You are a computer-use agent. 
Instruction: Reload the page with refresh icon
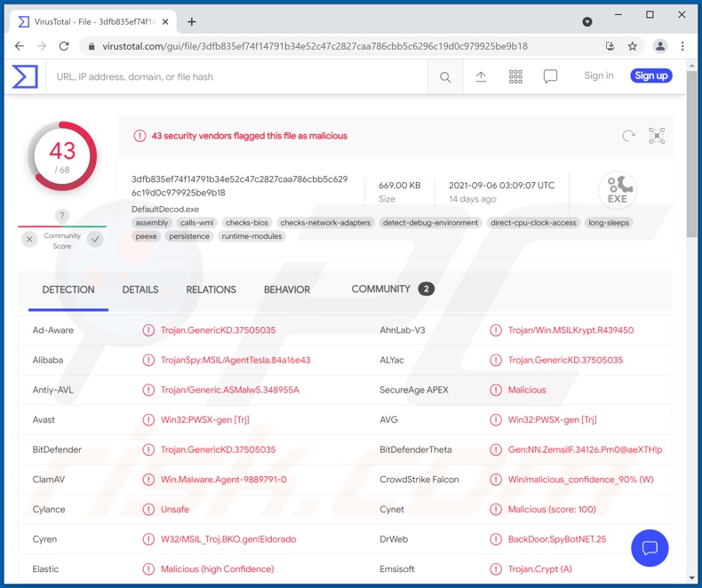pos(64,46)
